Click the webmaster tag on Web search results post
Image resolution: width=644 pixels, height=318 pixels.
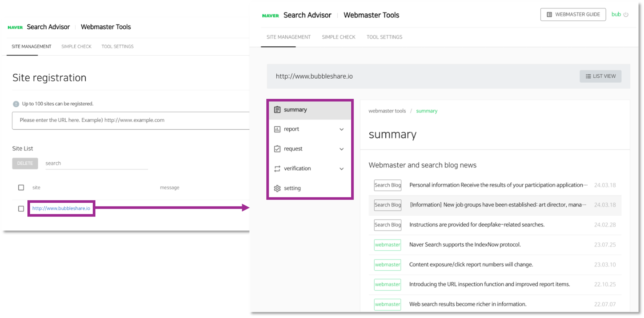click(x=387, y=304)
